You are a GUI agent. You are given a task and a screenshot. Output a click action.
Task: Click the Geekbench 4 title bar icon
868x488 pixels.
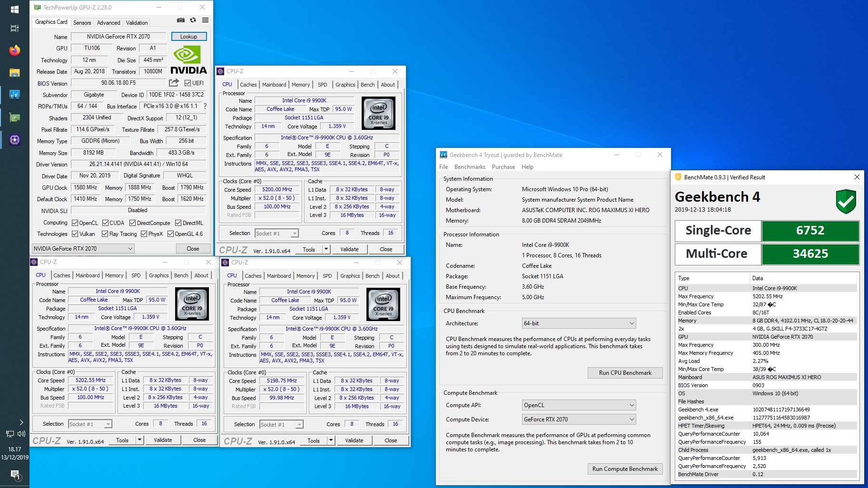[444, 155]
